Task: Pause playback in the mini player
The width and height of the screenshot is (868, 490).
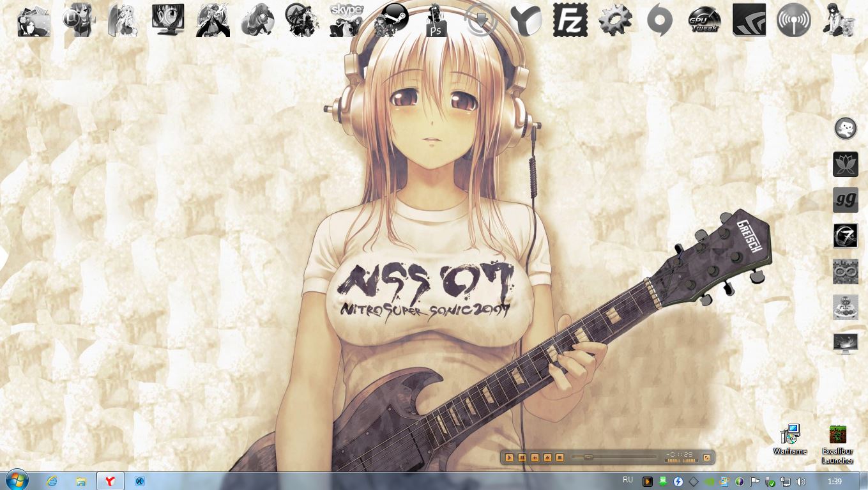Action: pyautogui.click(x=522, y=457)
